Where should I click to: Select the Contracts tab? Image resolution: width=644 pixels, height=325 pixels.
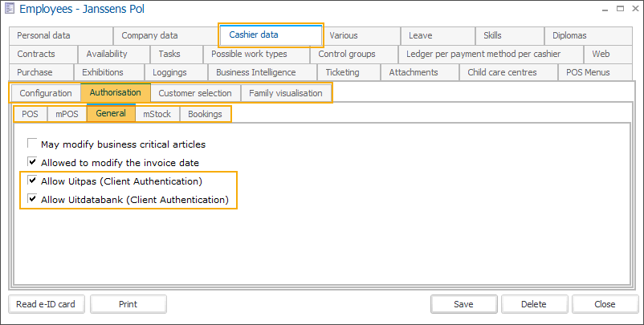pos(36,54)
